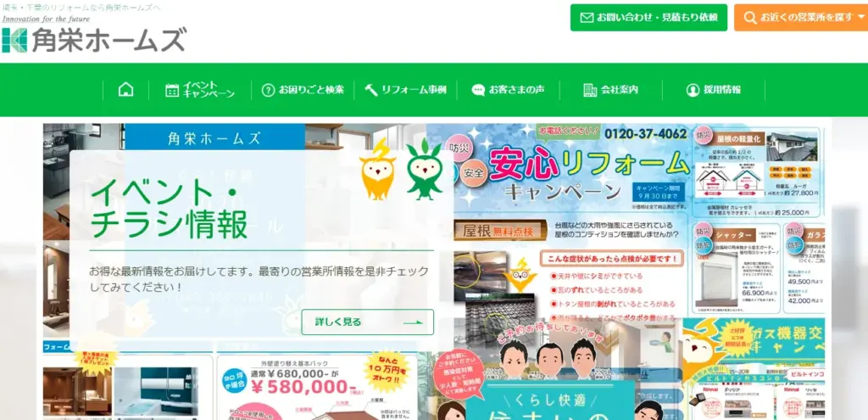868x420 pixels.
Task: Select the building icon for 会社案内
Action: pyautogui.click(x=590, y=90)
